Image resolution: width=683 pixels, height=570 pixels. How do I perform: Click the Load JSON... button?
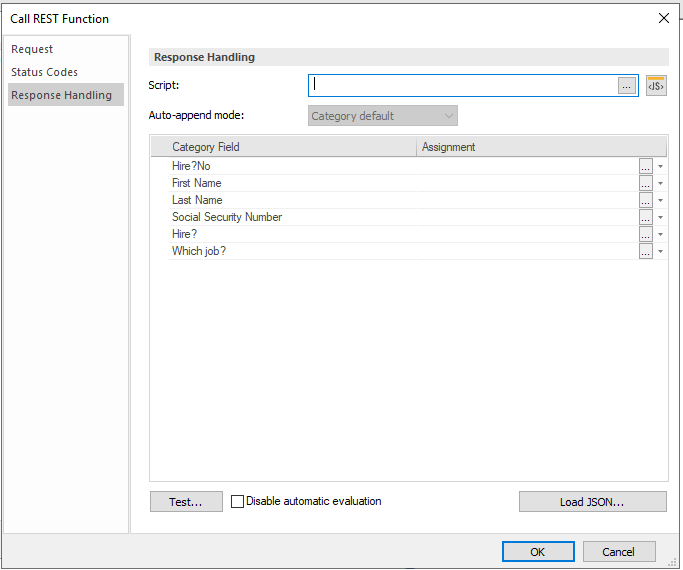click(x=592, y=502)
